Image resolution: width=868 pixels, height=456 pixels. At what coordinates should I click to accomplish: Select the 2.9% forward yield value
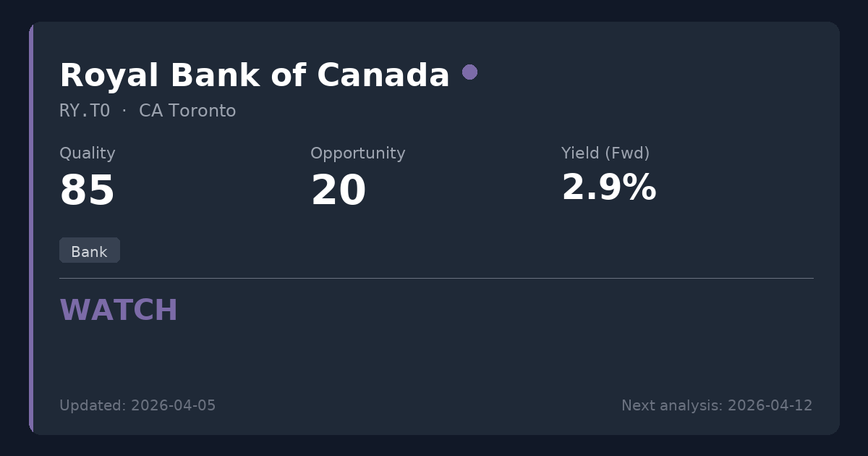608,188
